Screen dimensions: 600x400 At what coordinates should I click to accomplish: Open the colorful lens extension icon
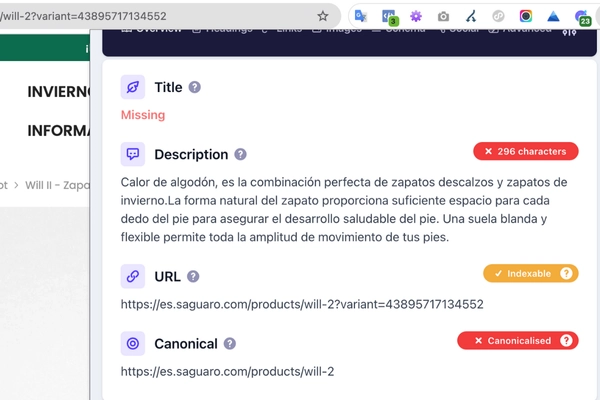(x=526, y=16)
